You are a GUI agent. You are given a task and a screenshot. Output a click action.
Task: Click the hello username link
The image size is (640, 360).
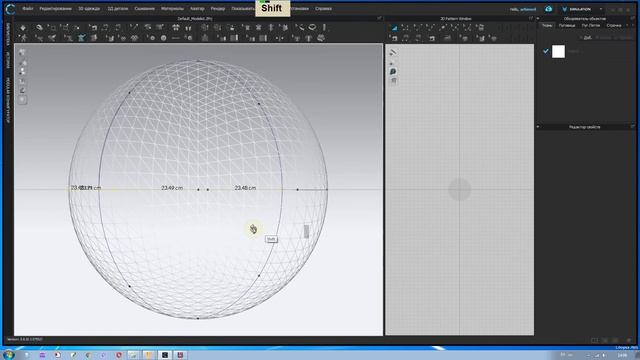click(523, 9)
